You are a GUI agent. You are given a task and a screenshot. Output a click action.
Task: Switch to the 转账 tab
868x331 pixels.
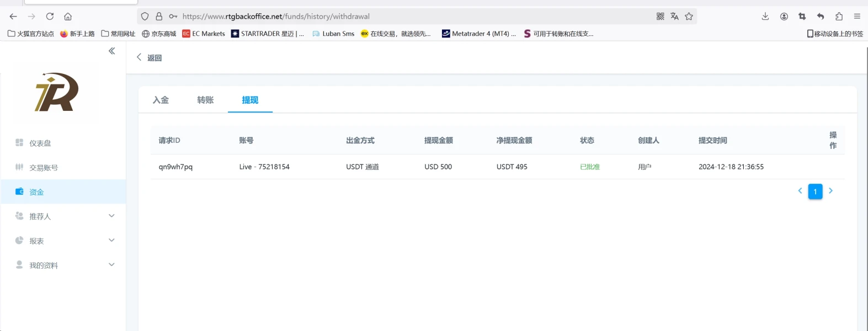pyautogui.click(x=205, y=100)
